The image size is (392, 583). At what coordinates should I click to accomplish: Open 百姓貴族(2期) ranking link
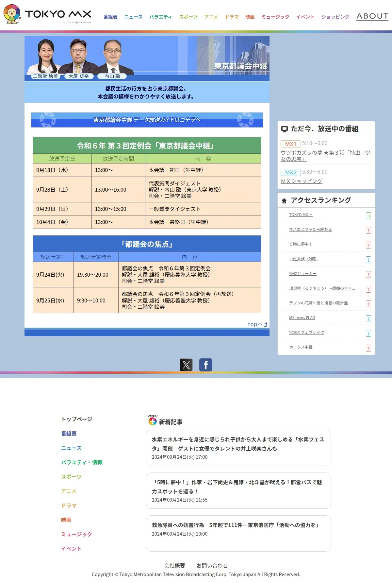pyautogui.click(x=304, y=259)
